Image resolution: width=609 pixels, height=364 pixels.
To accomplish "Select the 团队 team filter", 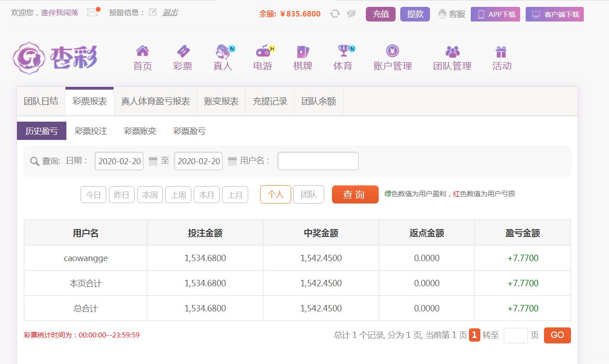I will point(308,194).
